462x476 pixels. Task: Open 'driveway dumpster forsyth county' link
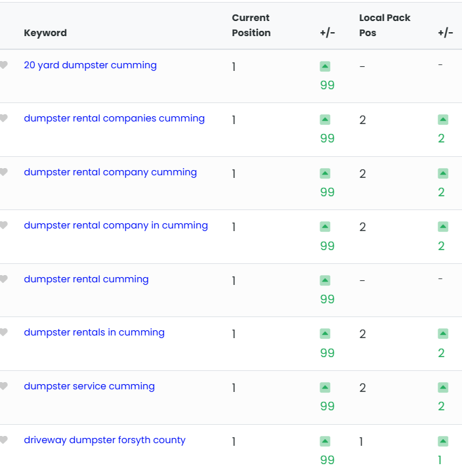(x=104, y=440)
